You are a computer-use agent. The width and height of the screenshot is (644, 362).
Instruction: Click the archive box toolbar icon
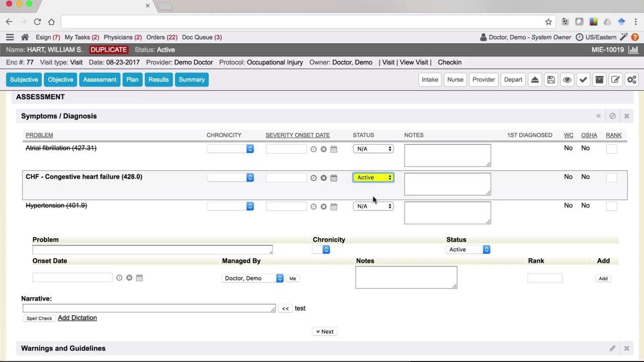pos(599,79)
